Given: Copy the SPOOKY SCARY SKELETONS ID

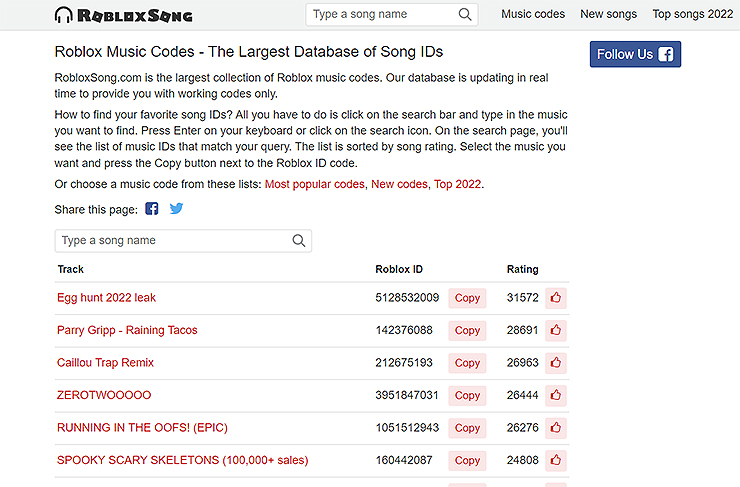Looking at the screenshot, I should point(467,460).
